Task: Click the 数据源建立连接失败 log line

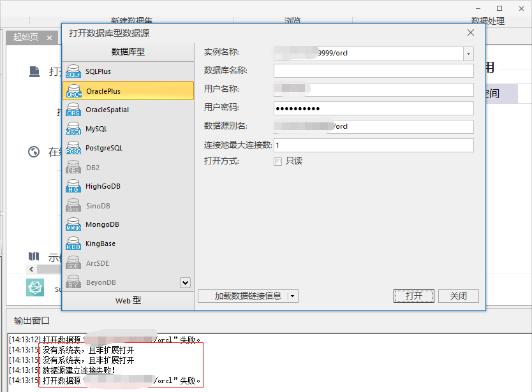Action: point(62,370)
